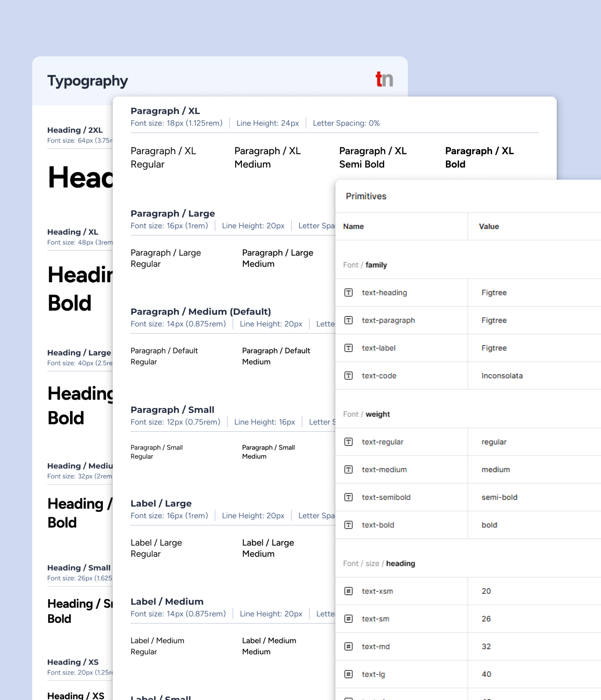
Task: Click the number icon beside text-xsm
Action: pos(348,591)
